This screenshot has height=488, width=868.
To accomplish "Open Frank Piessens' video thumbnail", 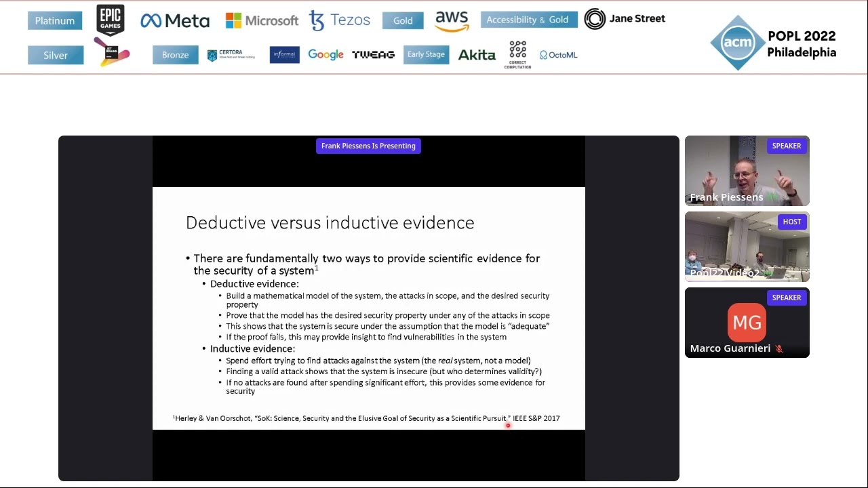I will pyautogui.click(x=747, y=171).
